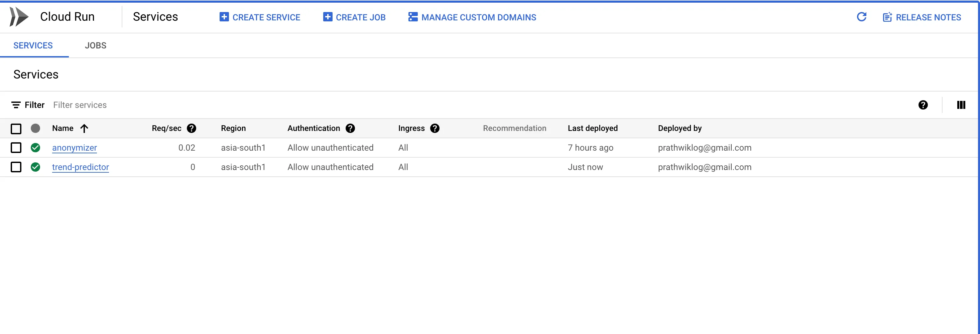Click the Cloud Run logo icon
The height and width of the screenshot is (334, 980).
[x=19, y=17]
